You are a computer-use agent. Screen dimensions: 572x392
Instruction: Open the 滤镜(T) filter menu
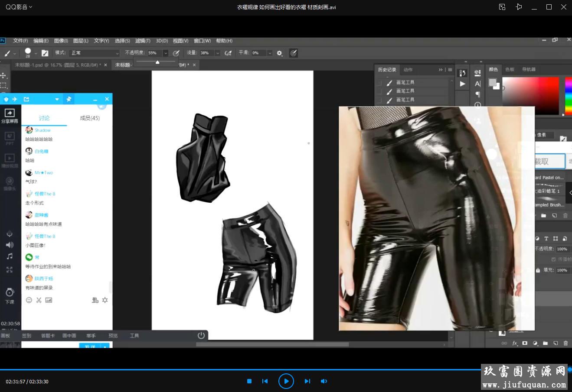pyautogui.click(x=143, y=41)
